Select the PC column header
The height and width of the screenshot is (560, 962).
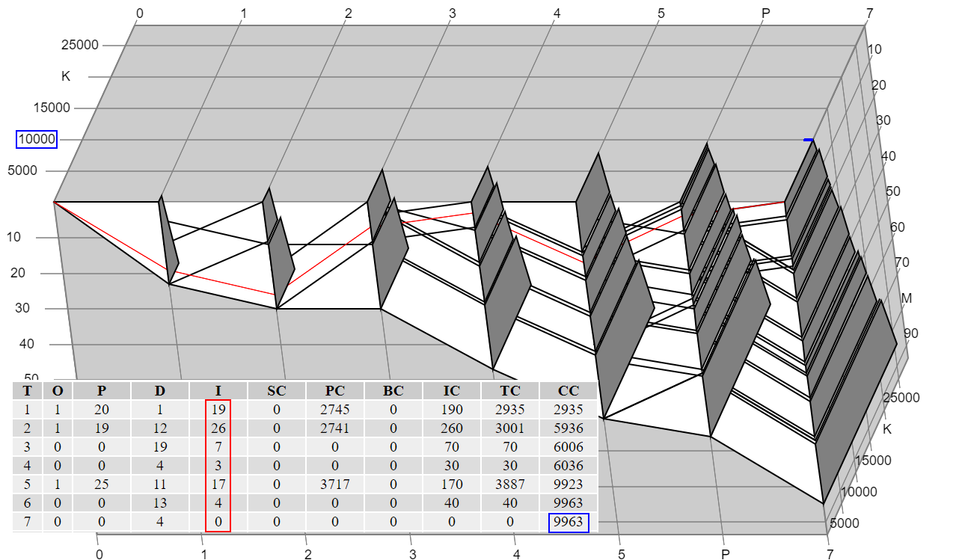[x=335, y=390]
